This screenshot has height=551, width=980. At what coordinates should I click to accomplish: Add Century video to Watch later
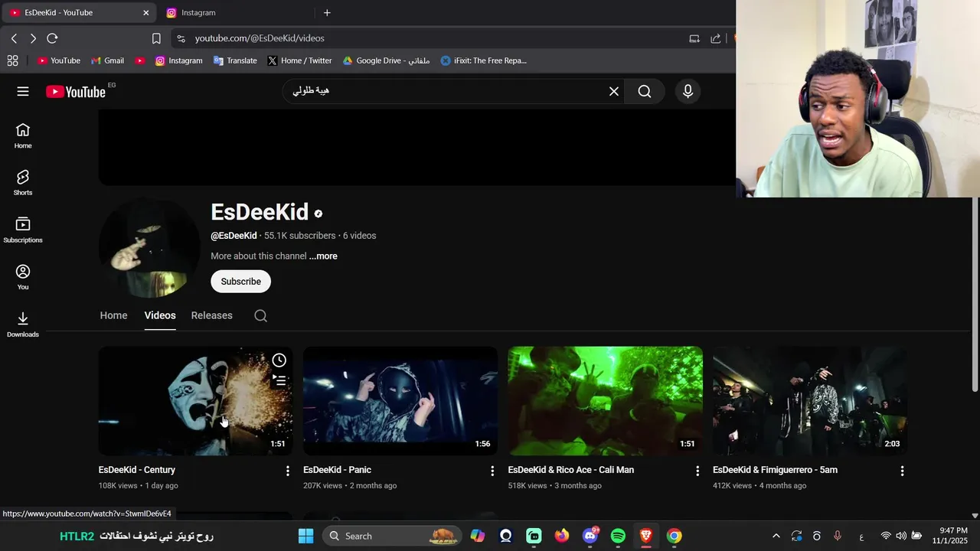tap(279, 360)
